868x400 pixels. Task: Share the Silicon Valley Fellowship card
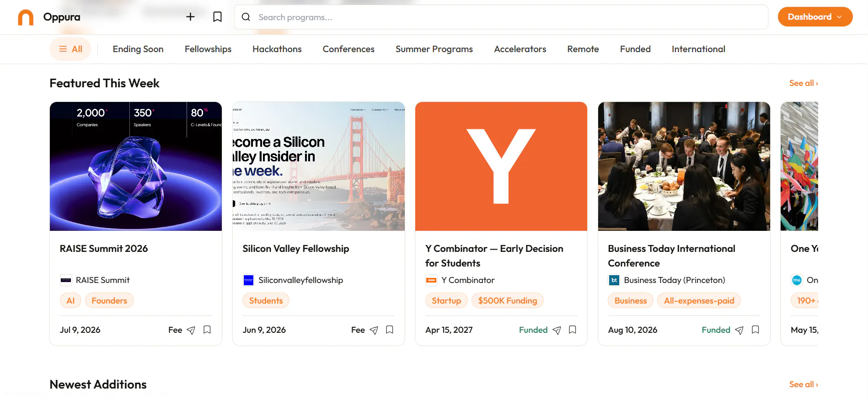pyautogui.click(x=374, y=330)
